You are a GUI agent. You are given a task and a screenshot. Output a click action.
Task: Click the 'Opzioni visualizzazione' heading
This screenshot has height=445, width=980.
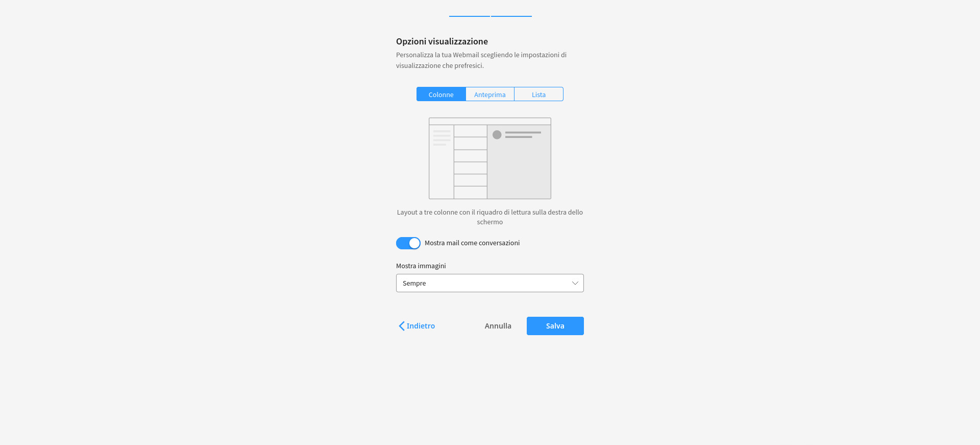442,41
